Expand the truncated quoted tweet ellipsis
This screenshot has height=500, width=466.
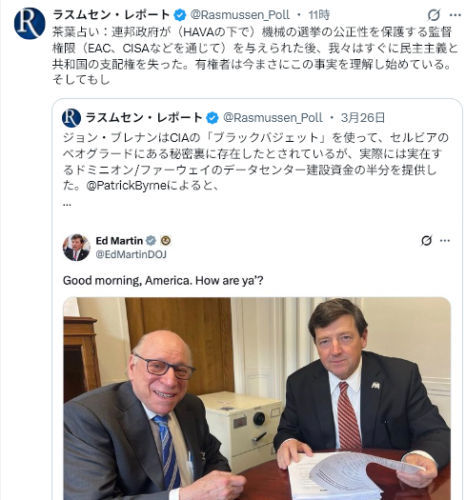67,204
